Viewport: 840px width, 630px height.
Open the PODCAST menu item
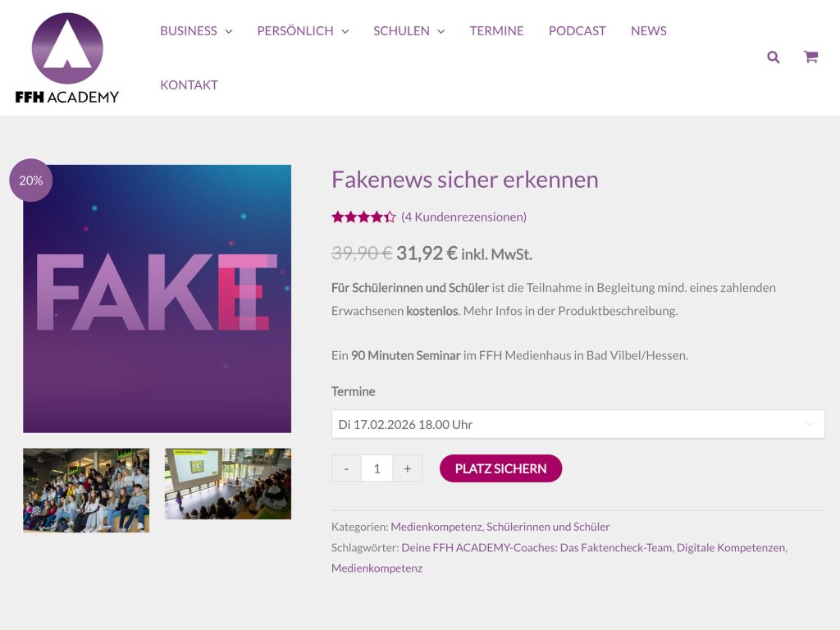[577, 30]
